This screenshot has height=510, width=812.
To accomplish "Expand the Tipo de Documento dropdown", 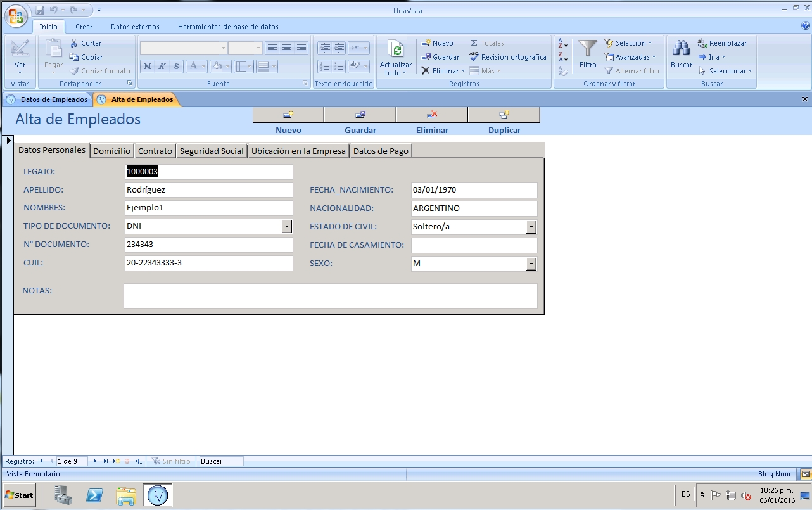I will tap(286, 226).
